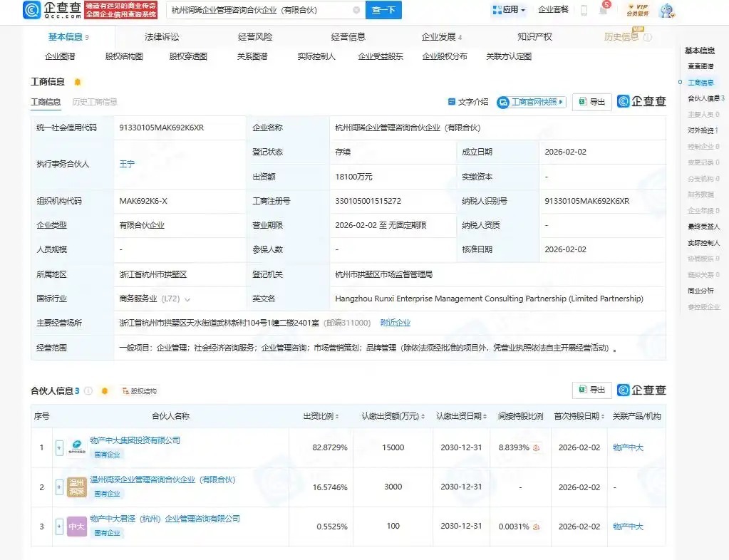Expand the 商务服务业 industry dropdown
Image resolution: width=729 pixels, height=560 pixels.
tap(187, 299)
